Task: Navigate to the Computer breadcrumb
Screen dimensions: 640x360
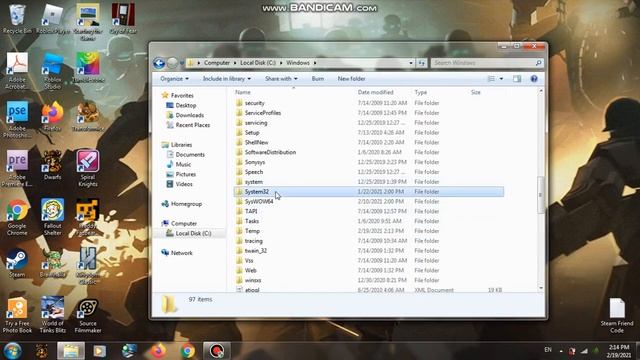Action: [217, 63]
